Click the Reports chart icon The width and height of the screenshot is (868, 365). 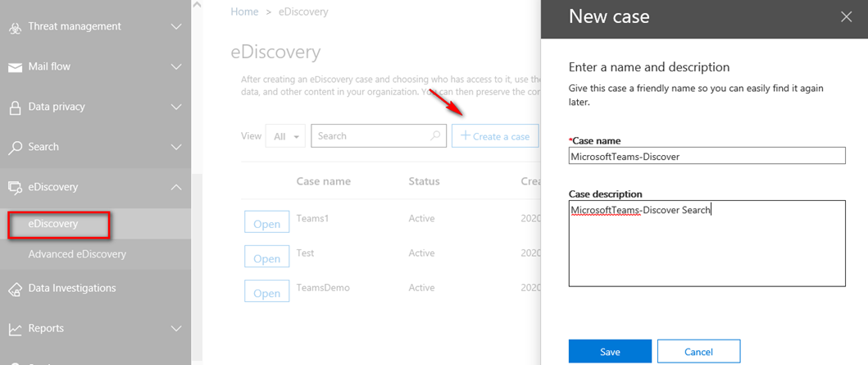tap(15, 329)
